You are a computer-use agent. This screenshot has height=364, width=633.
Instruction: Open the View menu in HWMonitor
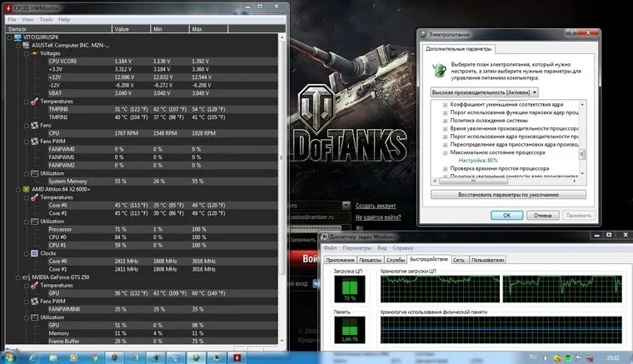(x=27, y=19)
